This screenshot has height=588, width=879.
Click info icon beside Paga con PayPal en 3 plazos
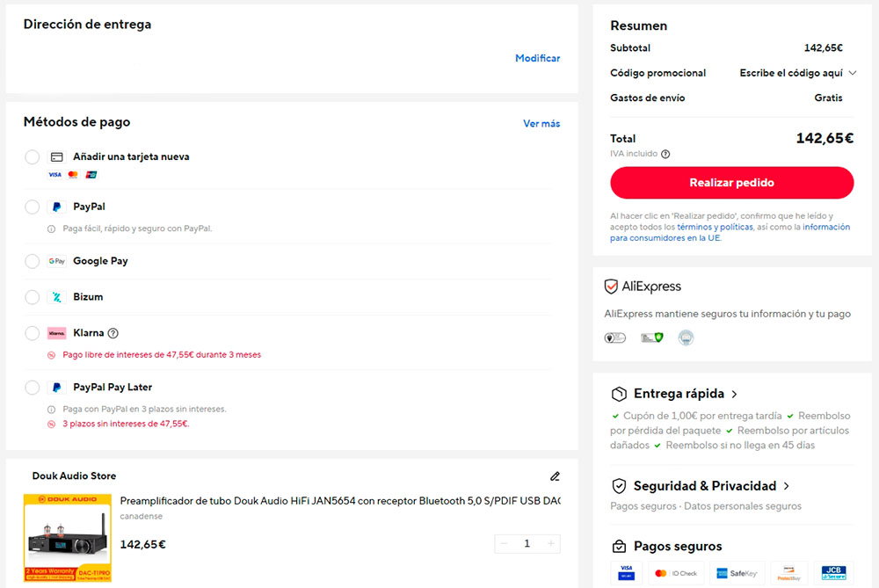coord(52,410)
